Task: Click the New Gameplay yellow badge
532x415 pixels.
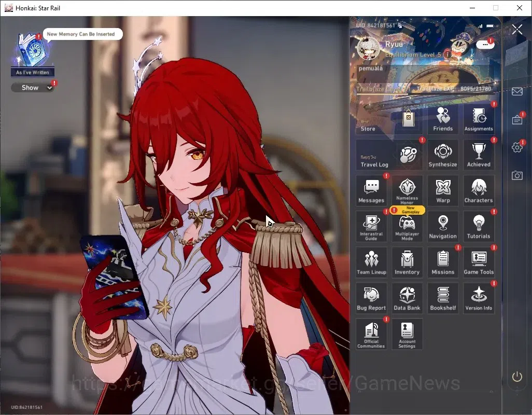Action: [x=407, y=210]
